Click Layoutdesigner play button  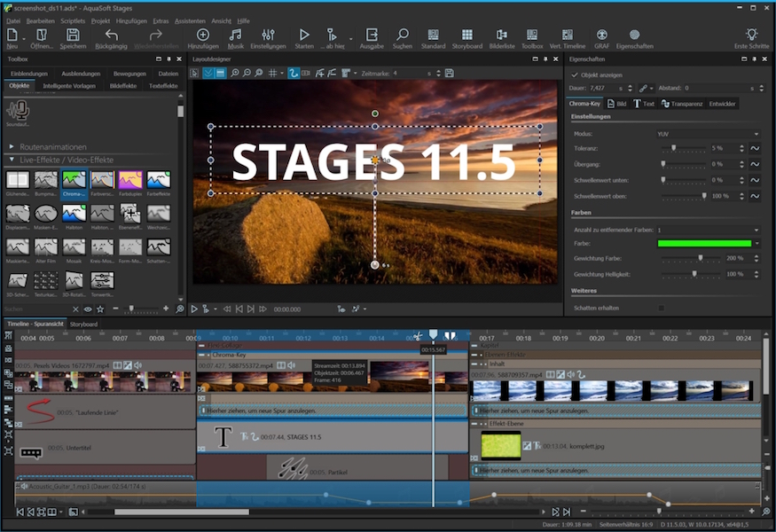[x=194, y=309]
